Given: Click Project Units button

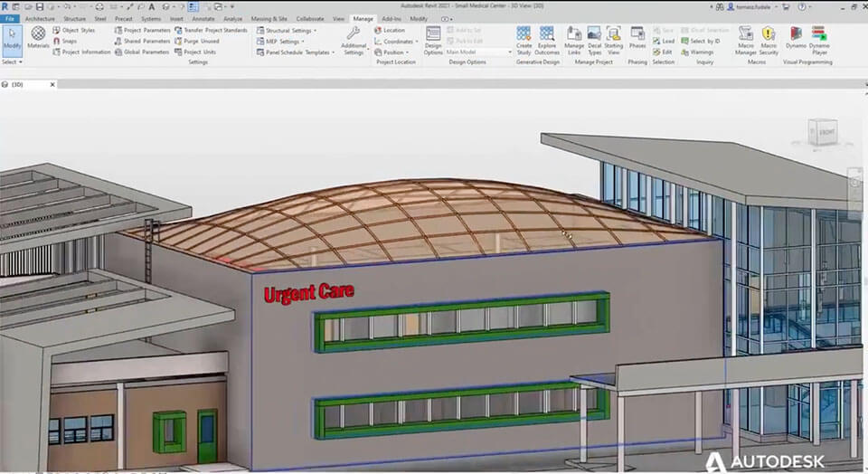Looking at the screenshot, I should pyautogui.click(x=199, y=52).
